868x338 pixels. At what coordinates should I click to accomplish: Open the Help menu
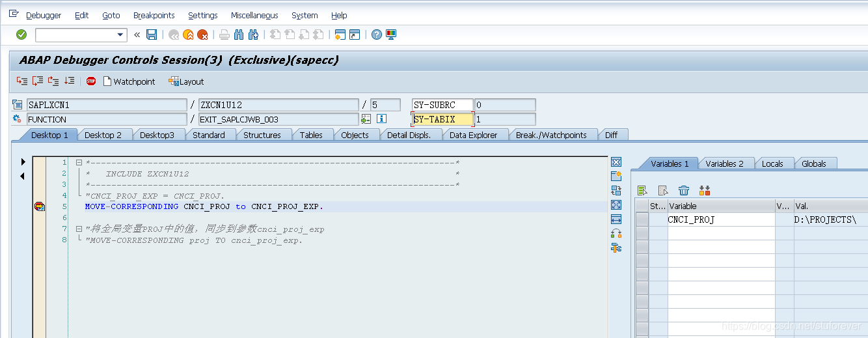(x=339, y=15)
